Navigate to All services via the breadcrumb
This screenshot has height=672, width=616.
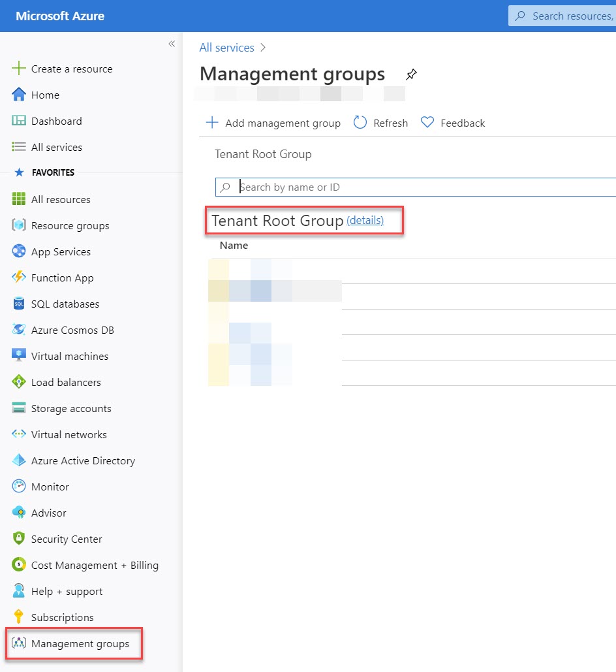pos(226,47)
